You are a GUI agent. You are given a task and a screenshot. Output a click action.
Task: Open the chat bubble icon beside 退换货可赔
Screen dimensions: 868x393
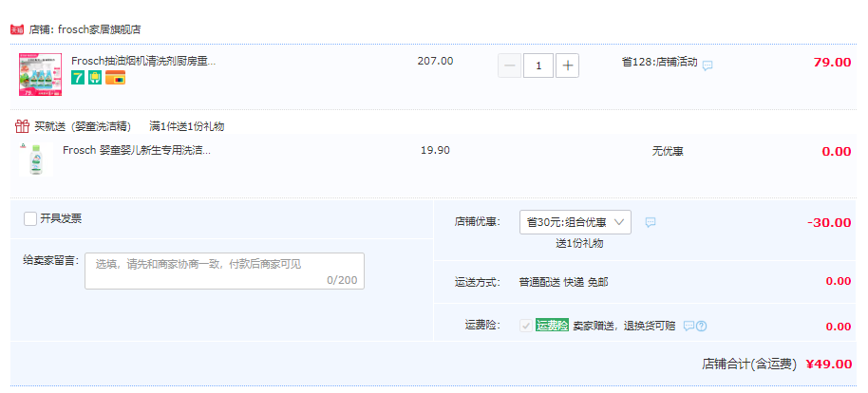[x=689, y=326]
